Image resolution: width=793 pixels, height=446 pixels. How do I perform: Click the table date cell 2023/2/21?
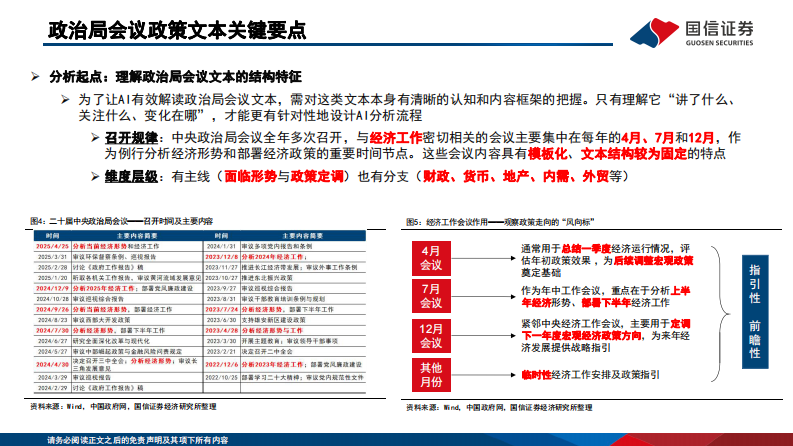[x=221, y=351]
